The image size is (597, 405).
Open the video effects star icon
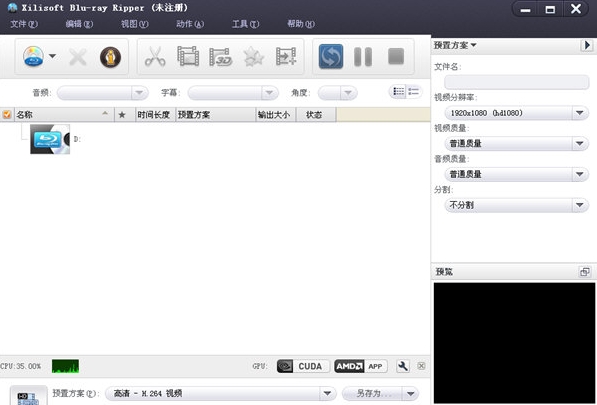(x=253, y=57)
